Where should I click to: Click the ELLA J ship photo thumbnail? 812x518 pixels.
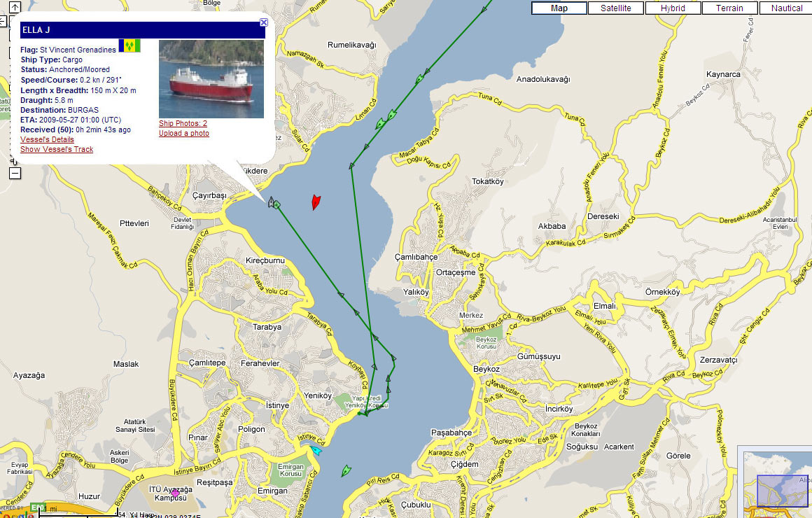pyautogui.click(x=211, y=79)
